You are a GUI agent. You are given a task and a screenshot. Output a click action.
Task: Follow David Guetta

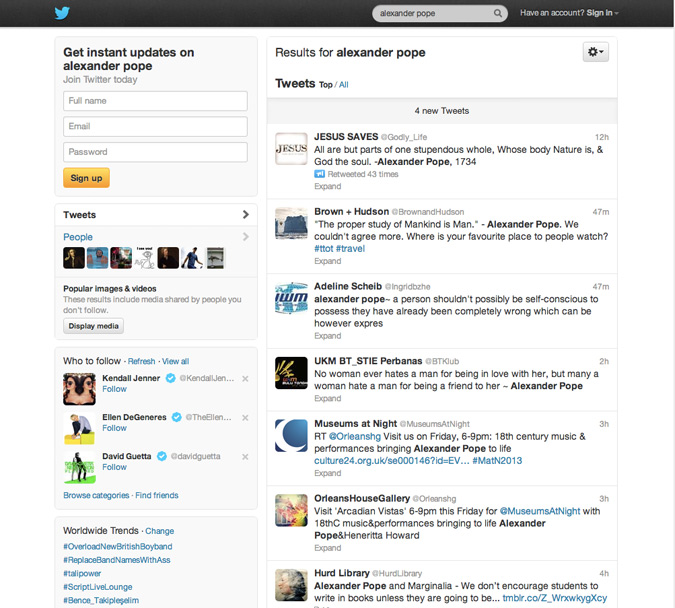[115, 467]
